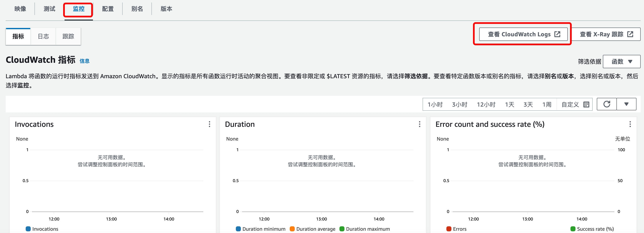Switch to the 日志 sub-tab
644x233 pixels.
pyautogui.click(x=43, y=37)
